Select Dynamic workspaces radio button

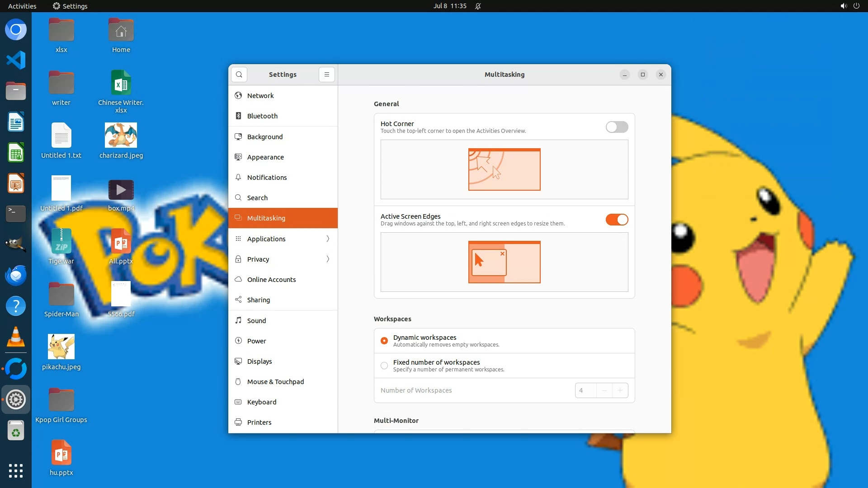pyautogui.click(x=384, y=341)
